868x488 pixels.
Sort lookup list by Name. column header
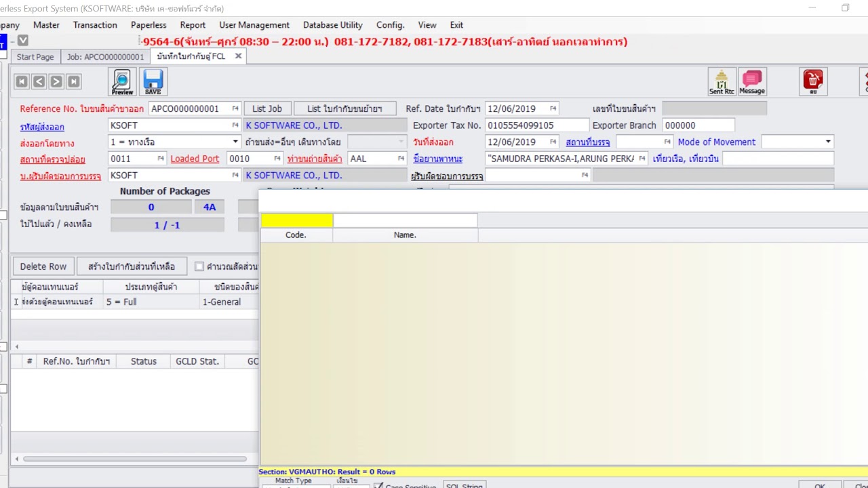click(x=406, y=235)
